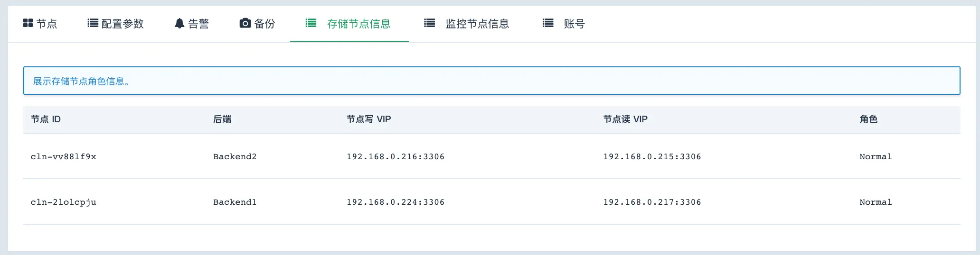Click the green list icon beside 存储节点信息
Viewport: 980px width, 255px height.
[311, 23]
